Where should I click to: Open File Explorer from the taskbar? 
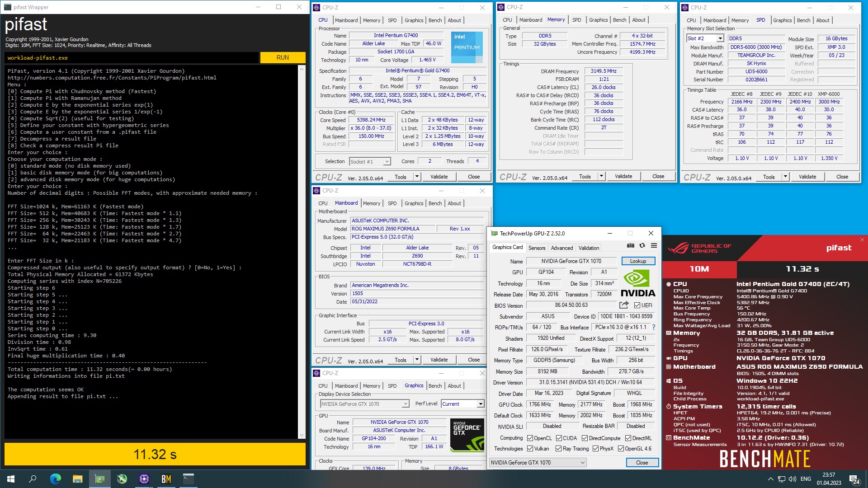tap(77, 479)
